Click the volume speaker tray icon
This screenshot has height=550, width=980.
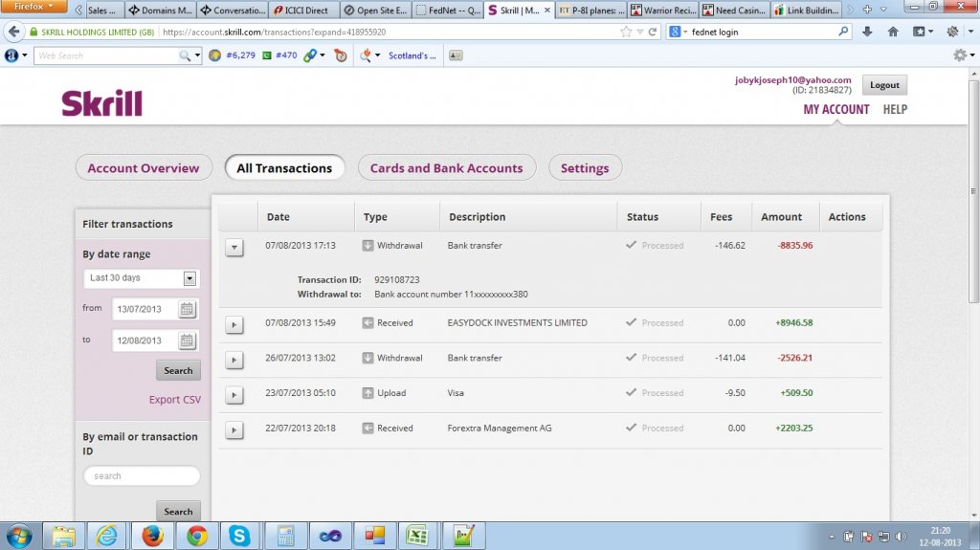901,537
